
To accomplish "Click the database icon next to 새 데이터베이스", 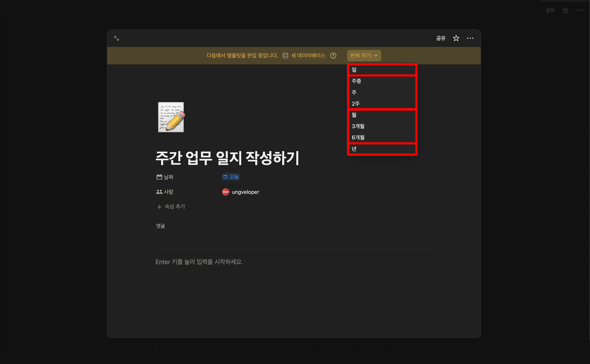I will [x=285, y=56].
